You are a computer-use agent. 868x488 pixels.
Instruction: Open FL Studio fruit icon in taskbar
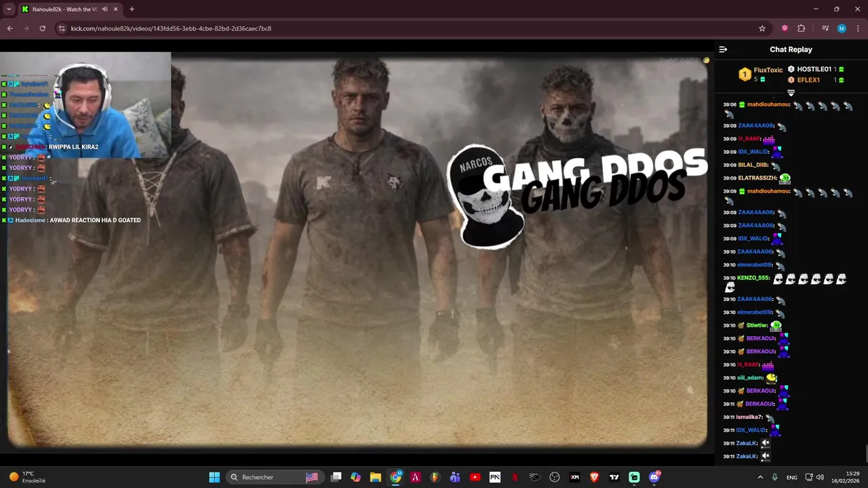[x=435, y=477]
